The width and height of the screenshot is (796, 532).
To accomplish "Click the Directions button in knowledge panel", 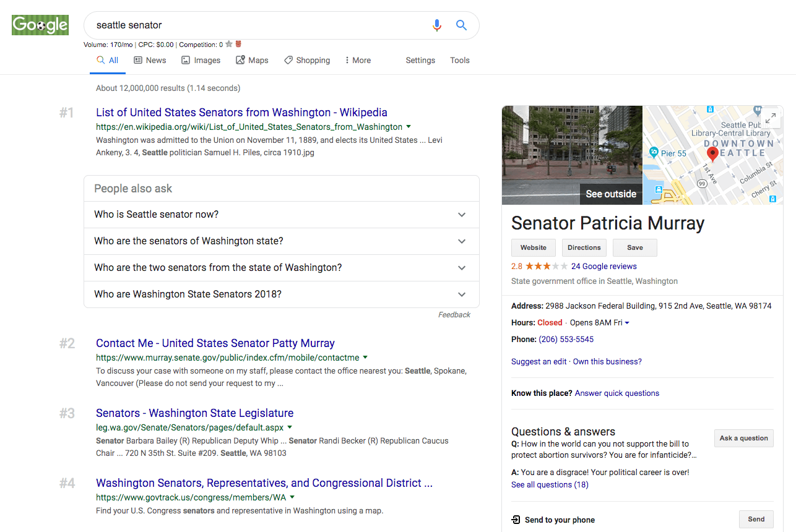I will coord(584,247).
